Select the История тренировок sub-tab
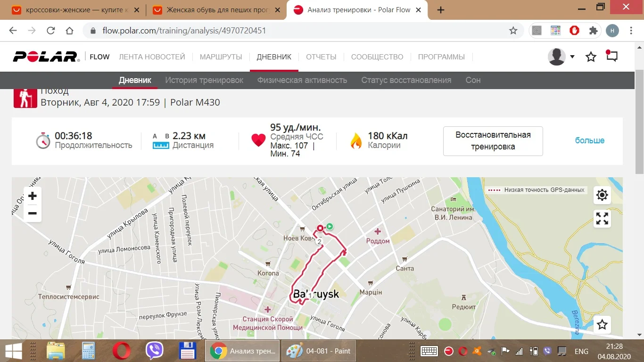 point(204,80)
